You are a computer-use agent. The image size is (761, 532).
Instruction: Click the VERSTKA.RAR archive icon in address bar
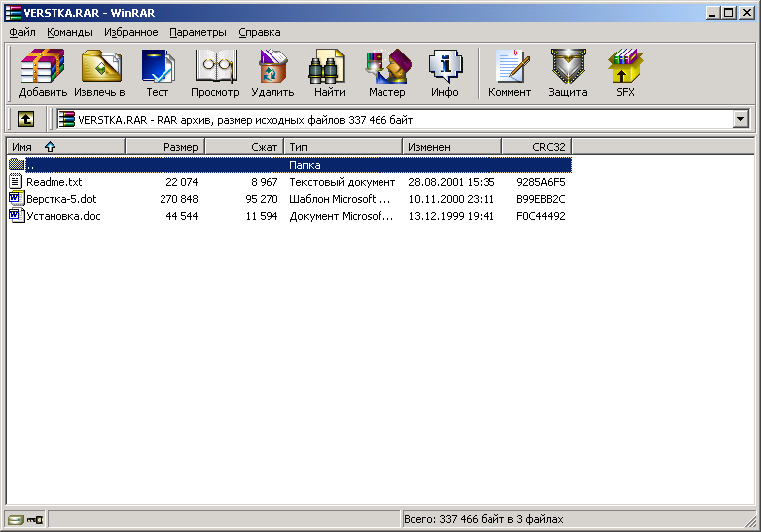pos(66,120)
